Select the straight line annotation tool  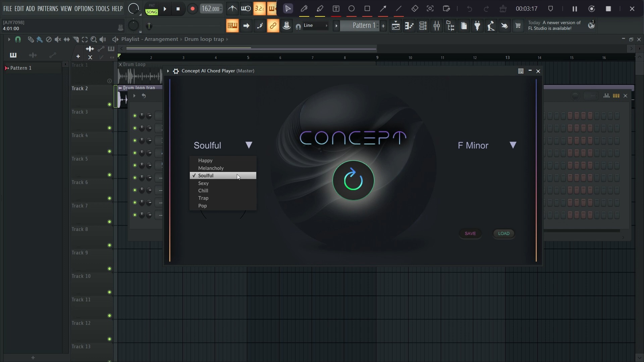[399, 9]
